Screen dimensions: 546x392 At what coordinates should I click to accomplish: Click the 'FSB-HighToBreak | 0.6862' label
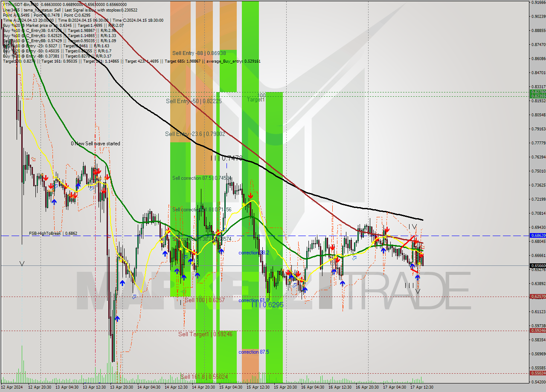(53, 233)
